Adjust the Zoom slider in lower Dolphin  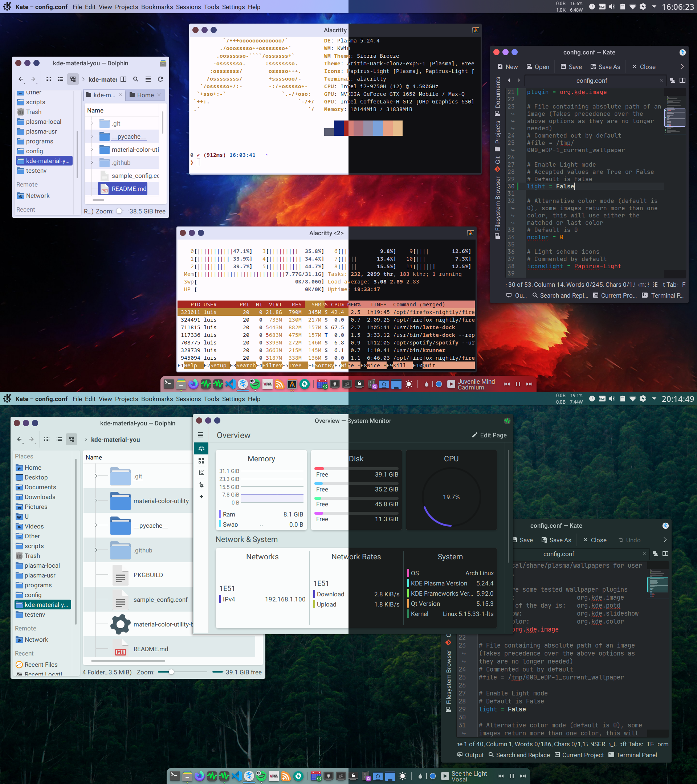(171, 672)
